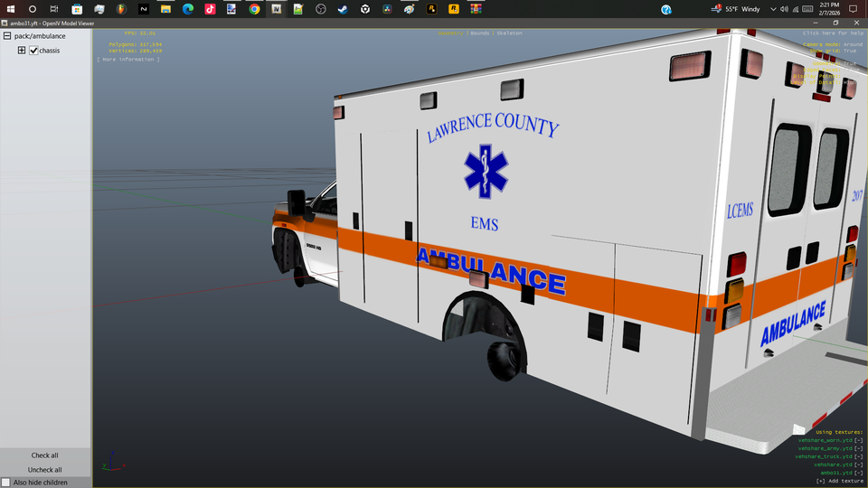Click the File Explorer taskbar icon
Screen dimensions: 868x488
pos(165,9)
